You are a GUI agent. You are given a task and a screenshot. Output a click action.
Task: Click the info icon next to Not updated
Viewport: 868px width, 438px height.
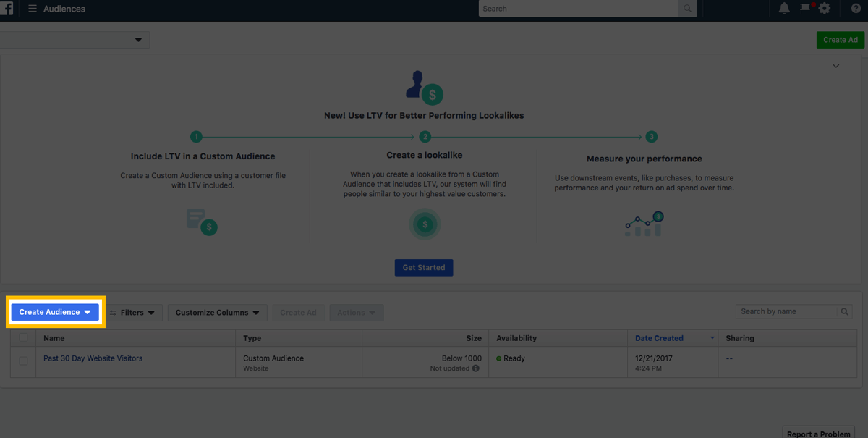click(475, 368)
